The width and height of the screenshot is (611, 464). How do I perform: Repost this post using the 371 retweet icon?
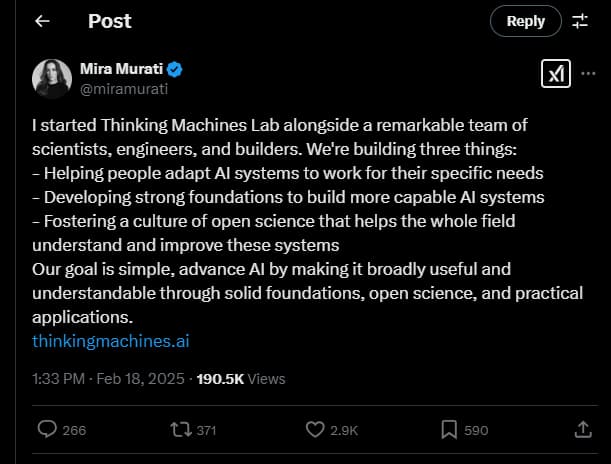pos(180,429)
